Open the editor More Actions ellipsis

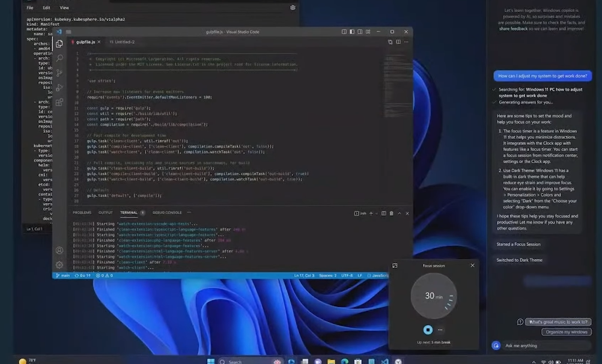point(406,42)
